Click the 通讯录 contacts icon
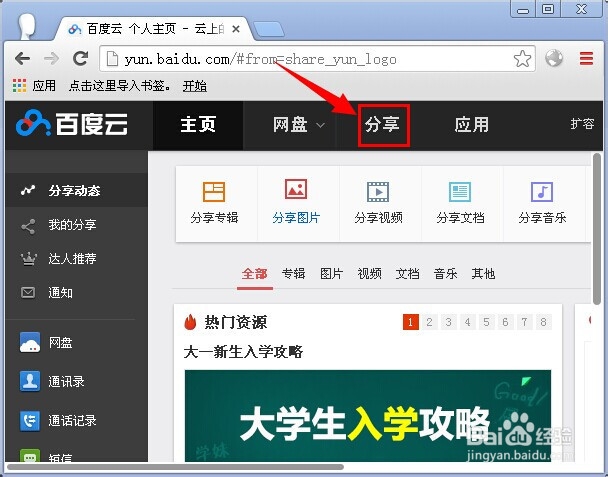This screenshot has height=477, width=608. (x=30, y=381)
